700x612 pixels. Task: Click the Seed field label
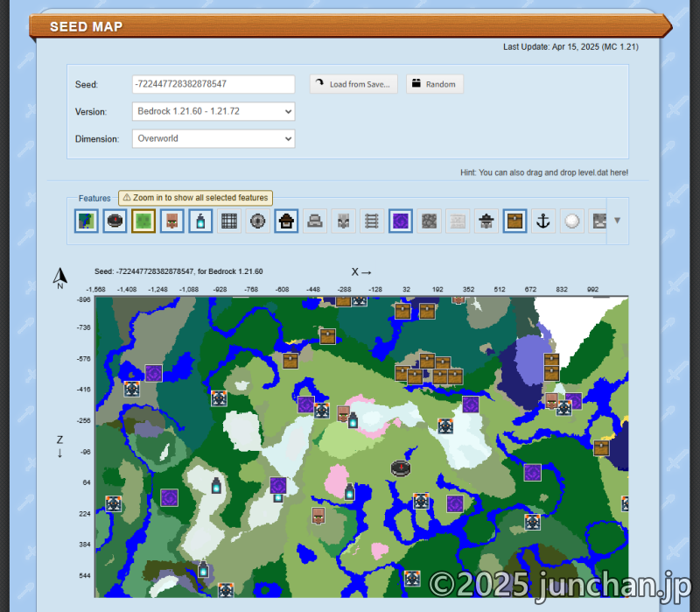[x=86, y=84]
